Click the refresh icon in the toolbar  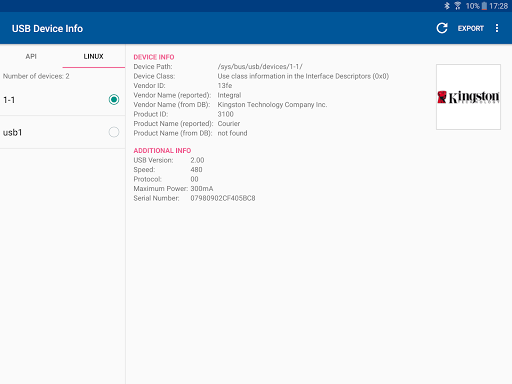coord(442,28)
